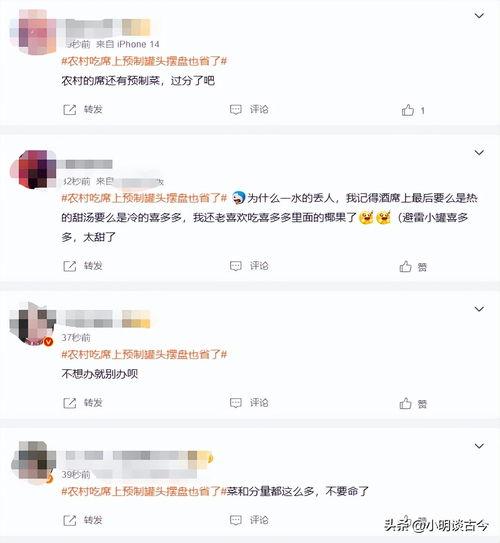Click comment icon under 不想办就别办呗 post

pos(236,403)
